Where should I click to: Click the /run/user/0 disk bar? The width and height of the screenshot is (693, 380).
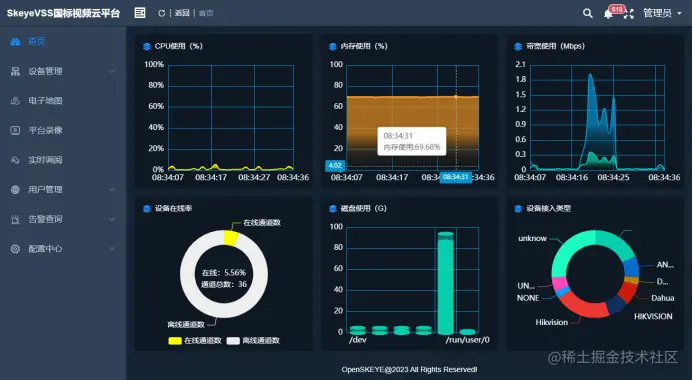point(468,332)
